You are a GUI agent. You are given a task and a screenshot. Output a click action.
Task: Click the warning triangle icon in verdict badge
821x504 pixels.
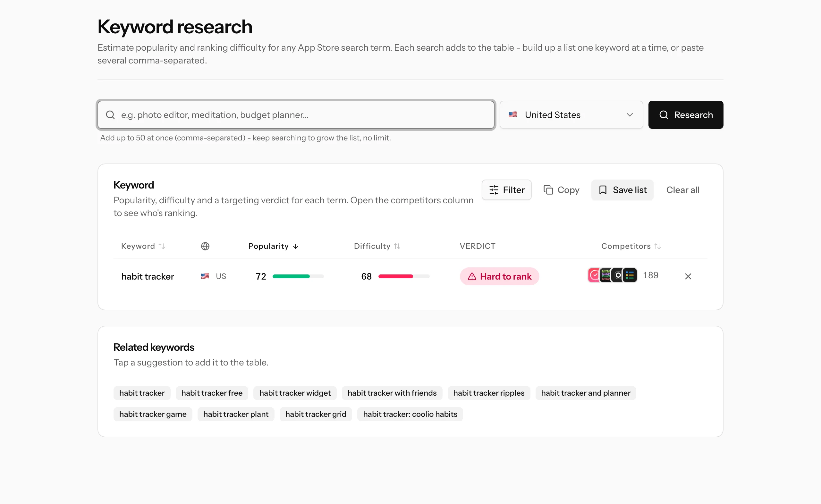pos(472,276)
